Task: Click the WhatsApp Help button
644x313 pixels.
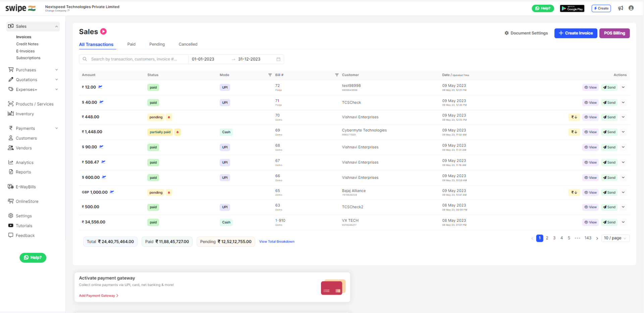Action: [33, 258]
